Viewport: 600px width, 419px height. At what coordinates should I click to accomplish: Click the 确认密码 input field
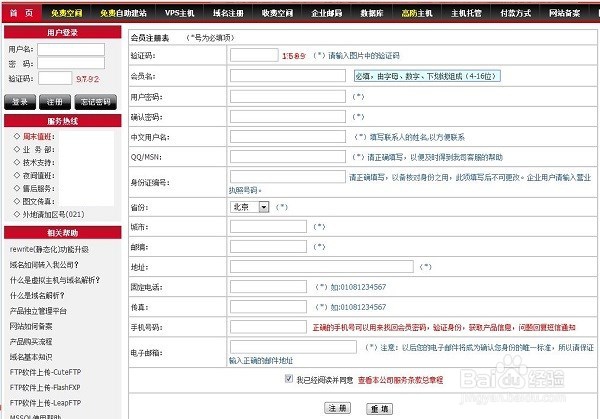point(288,116)
